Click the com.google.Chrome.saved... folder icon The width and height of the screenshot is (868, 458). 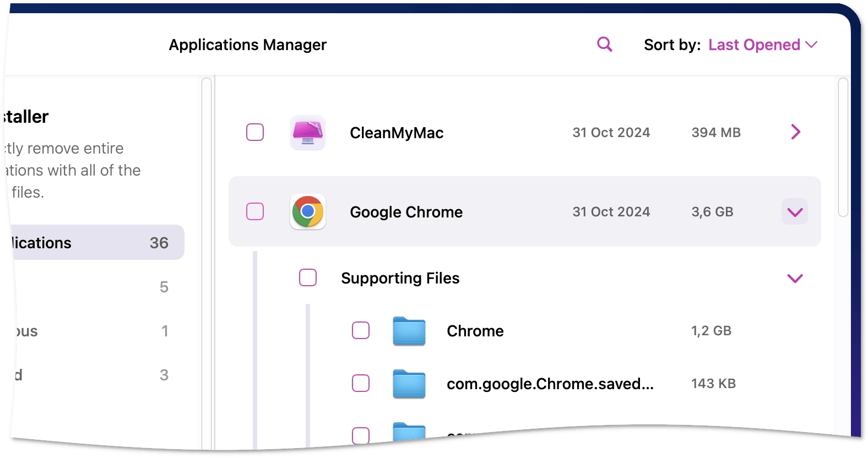[409, 384]
